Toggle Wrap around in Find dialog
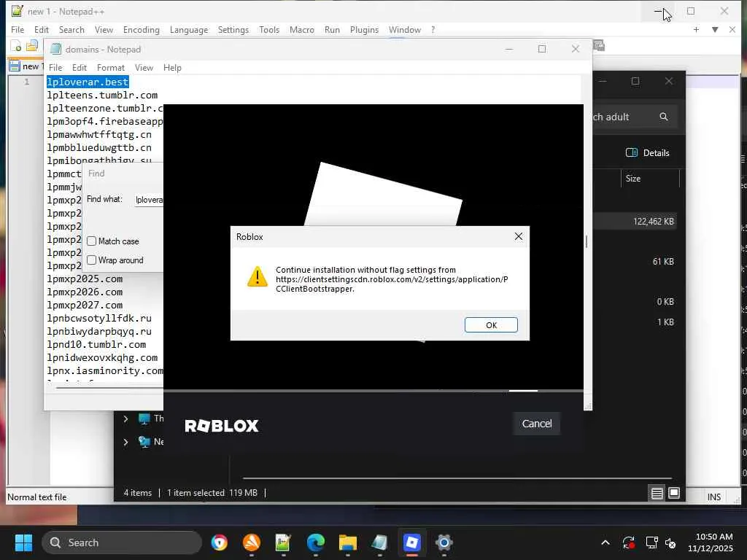 (91, 260)
